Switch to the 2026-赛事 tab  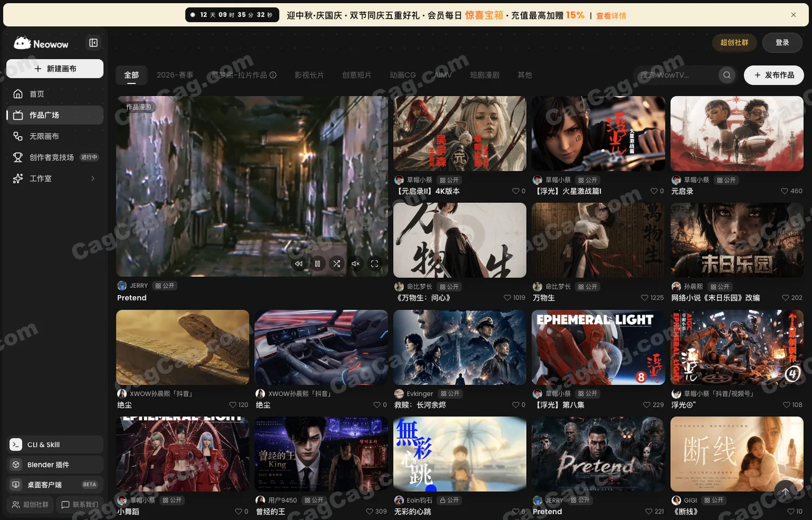[175, 75]
